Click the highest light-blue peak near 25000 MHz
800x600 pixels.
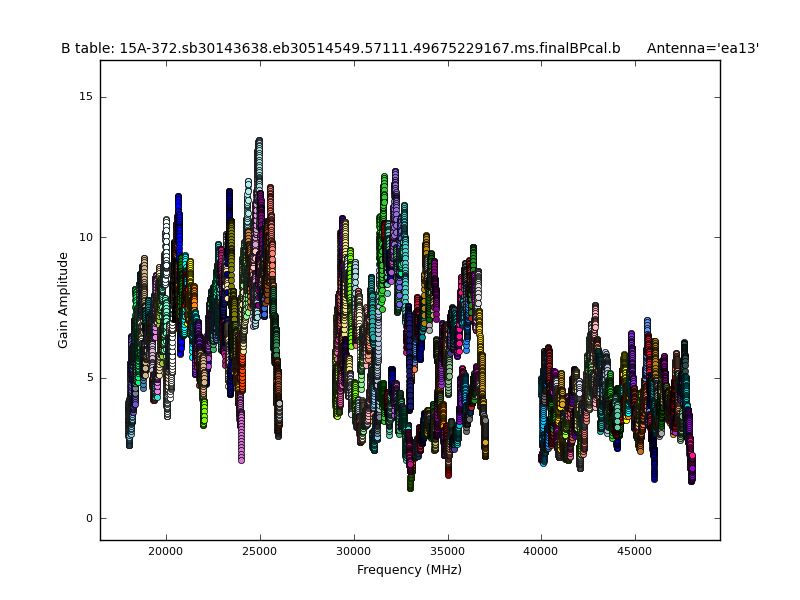[x=259, y=145]
